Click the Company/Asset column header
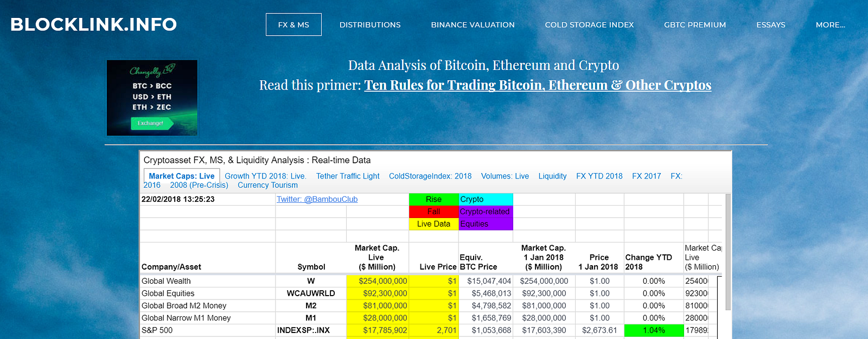The height and width of the screenshot is (339, 868). coord(208,258)
